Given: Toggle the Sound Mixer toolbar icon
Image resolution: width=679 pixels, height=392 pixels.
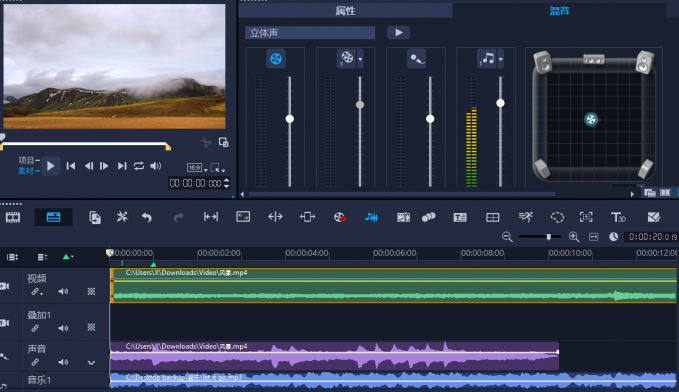Looking at the screenshot, I should click(371, 217).
